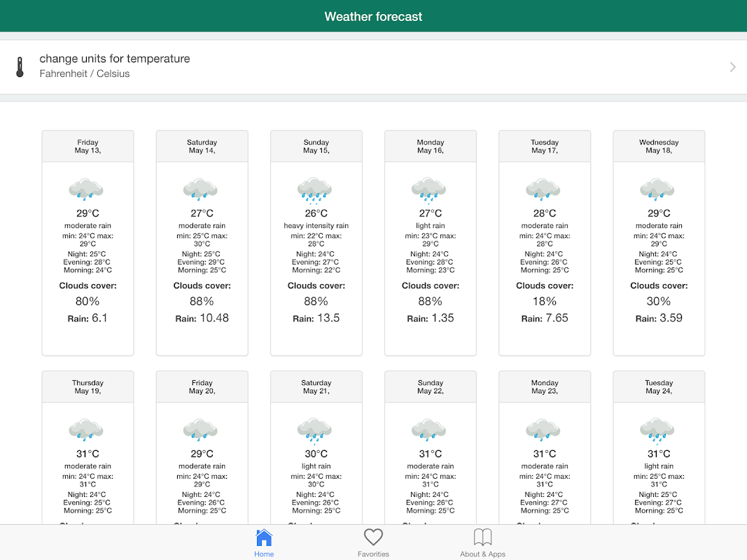Click Saturday May 21 light rain icon
This screenshot has height=560, width=747.
(314, 431)
